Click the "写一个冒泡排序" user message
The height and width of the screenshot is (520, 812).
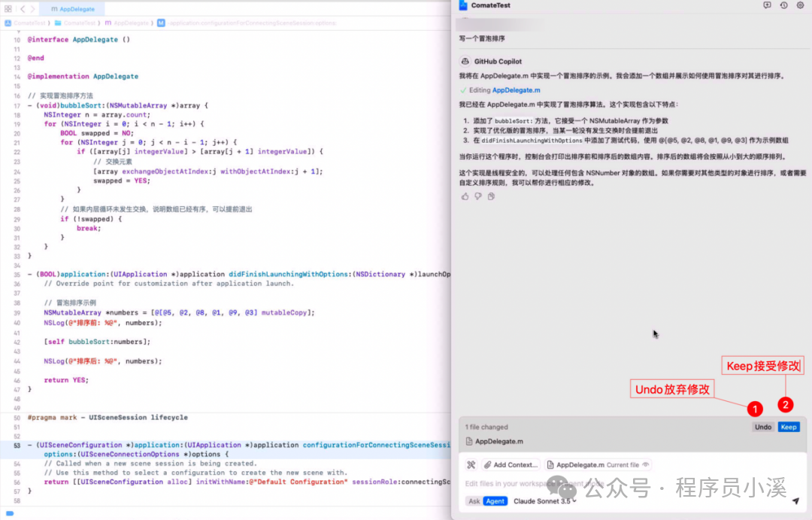coord(482,38)
